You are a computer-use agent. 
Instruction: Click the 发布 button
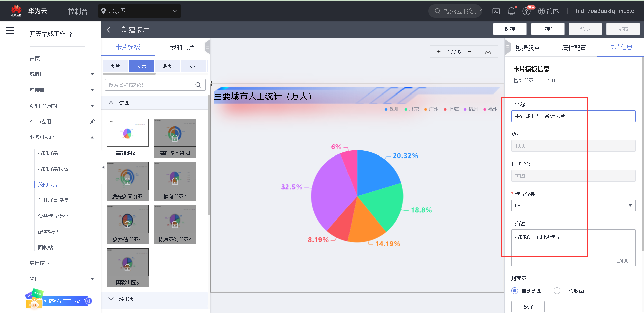(623, 29)
